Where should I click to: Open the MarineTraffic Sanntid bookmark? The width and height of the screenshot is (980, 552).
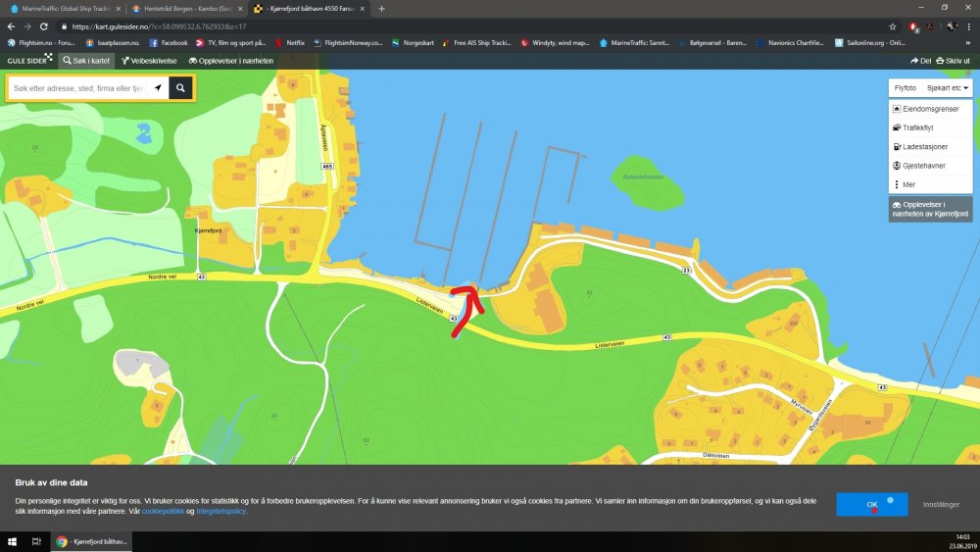pos(634,42)
